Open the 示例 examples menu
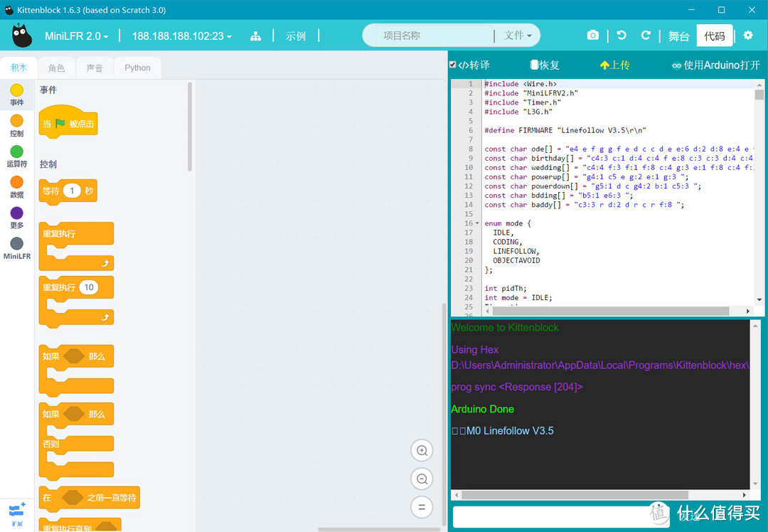This screenshot has height=532, width=768. pos(296,36)
